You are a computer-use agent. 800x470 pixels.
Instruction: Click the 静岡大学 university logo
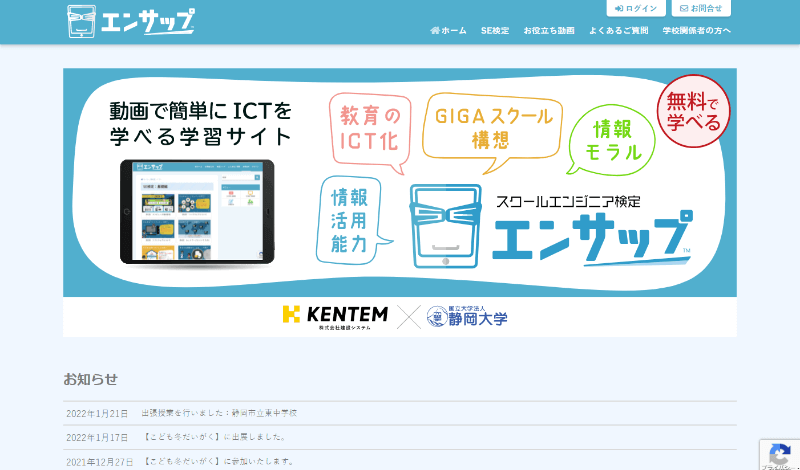tap(467, 317)
